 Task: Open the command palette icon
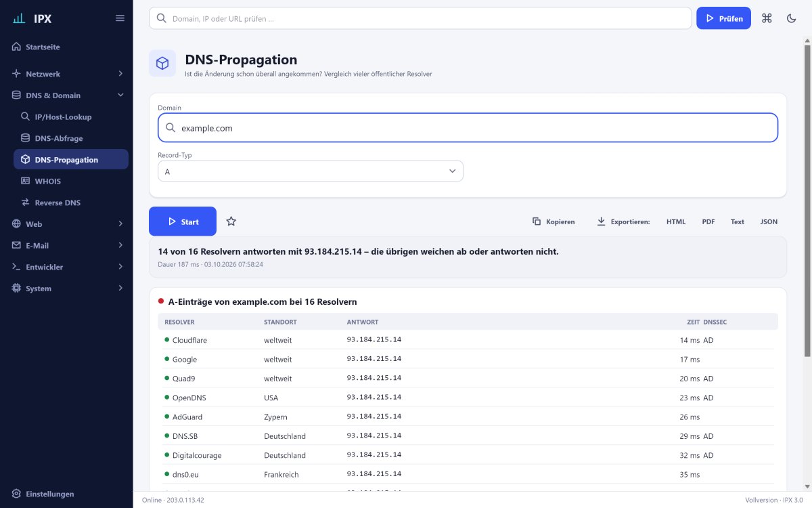coord(767,18)
